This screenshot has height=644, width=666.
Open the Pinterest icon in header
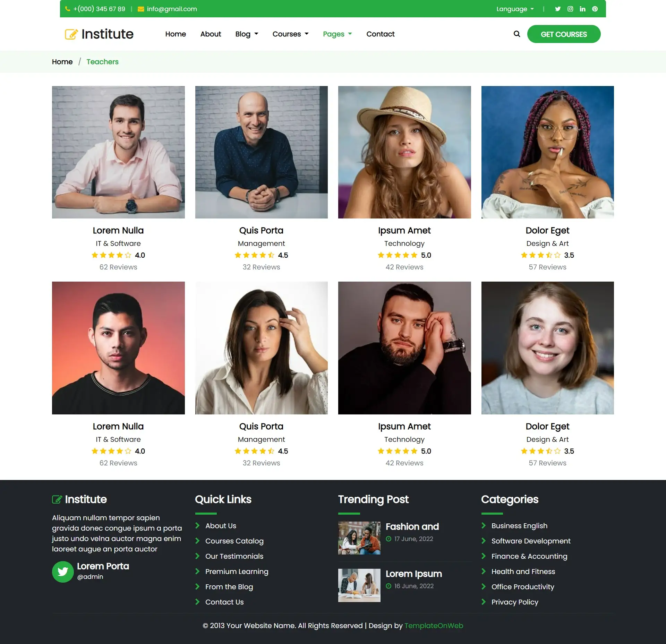coord(595,9)
